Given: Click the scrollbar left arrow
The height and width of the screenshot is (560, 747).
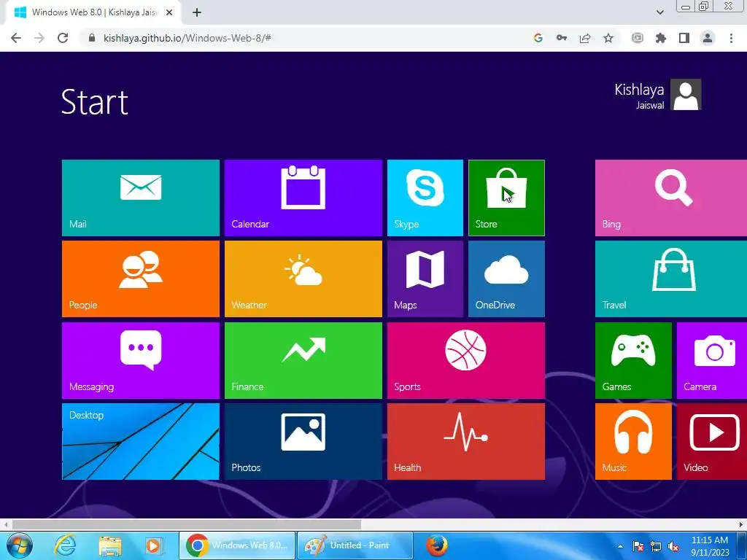Looking at the screenshot, I should tap(5, 525).
